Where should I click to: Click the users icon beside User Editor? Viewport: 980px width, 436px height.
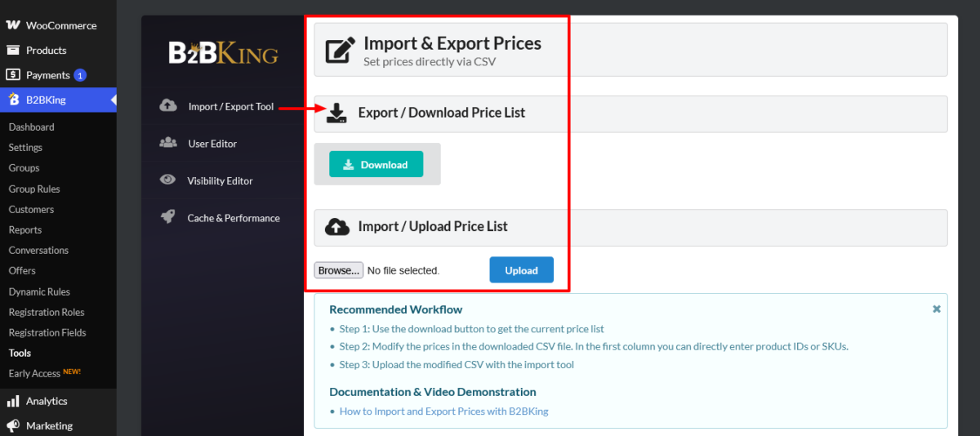click(x=168, y=143)
